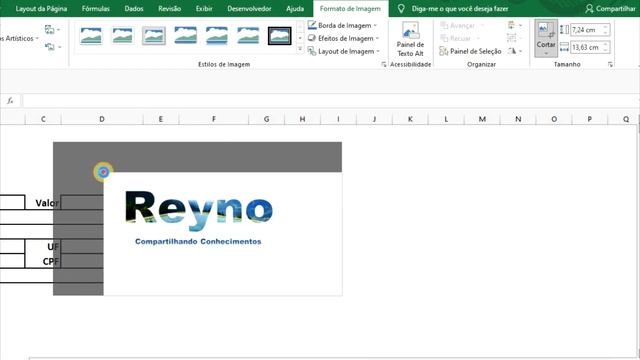This screenshot has height=360, width=640.
Task: Open Estilos de Imagem dialog launcher
Action: (384, 64)
